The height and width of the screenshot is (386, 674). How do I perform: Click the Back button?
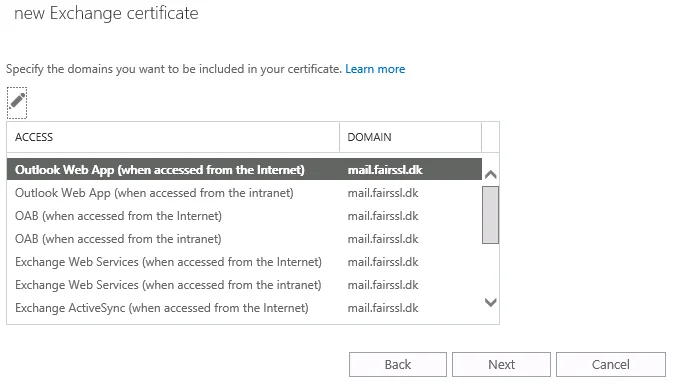click(x=398, y=365)
